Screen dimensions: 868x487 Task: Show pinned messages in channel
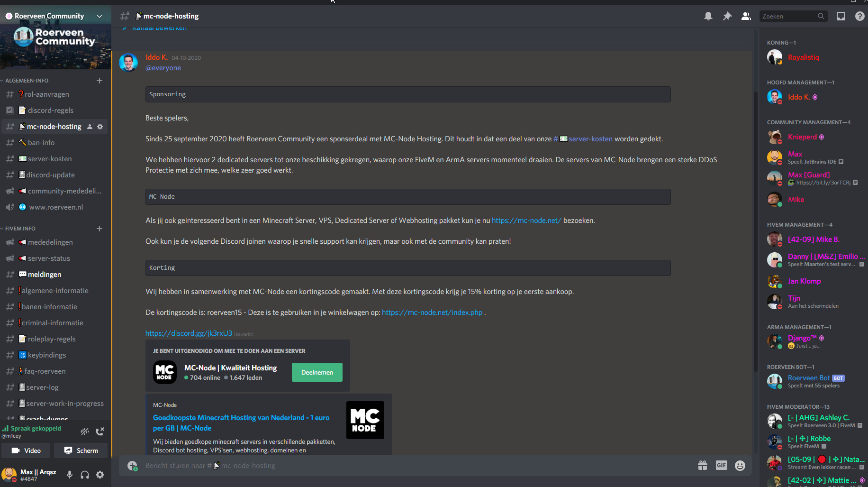pyautogui.click(x=727, y=16)
